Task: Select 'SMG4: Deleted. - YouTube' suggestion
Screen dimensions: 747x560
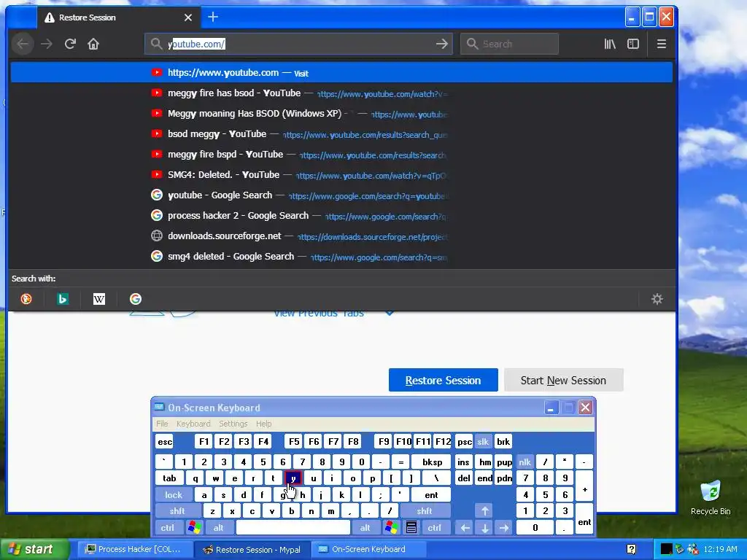Action: tap(341, 175)
